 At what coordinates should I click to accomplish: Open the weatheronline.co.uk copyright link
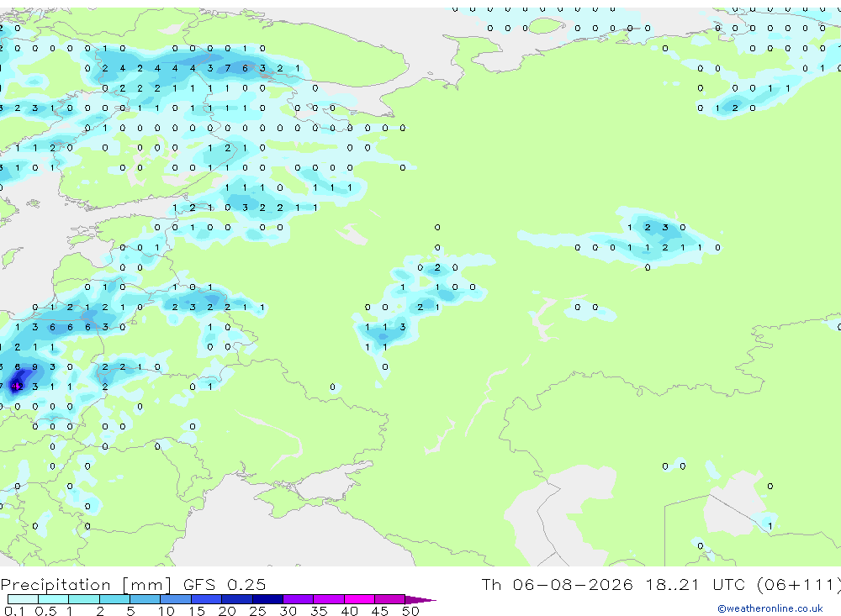(770, 608)
